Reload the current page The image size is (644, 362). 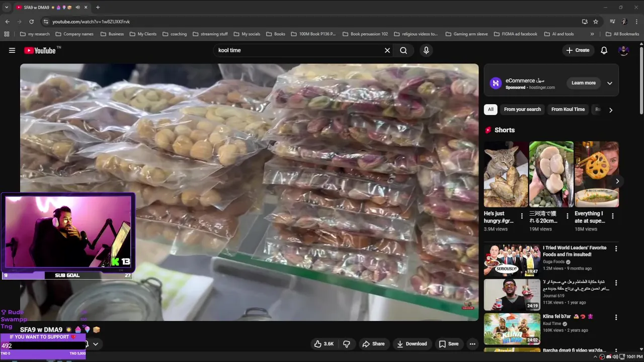click(31, 22)
